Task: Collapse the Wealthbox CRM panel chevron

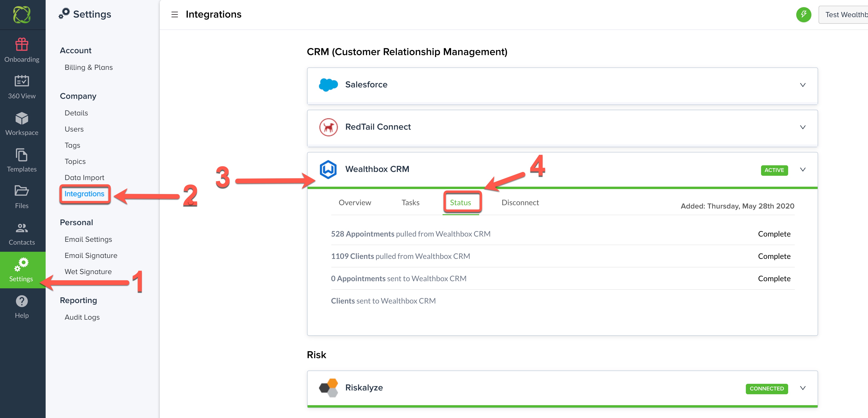Action: pos(803,169)
